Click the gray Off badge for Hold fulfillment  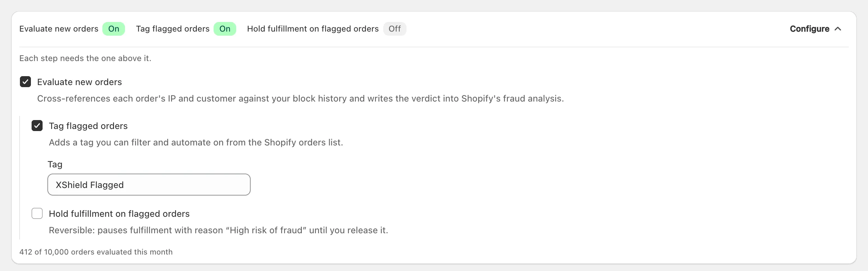(x=395, y=29)
